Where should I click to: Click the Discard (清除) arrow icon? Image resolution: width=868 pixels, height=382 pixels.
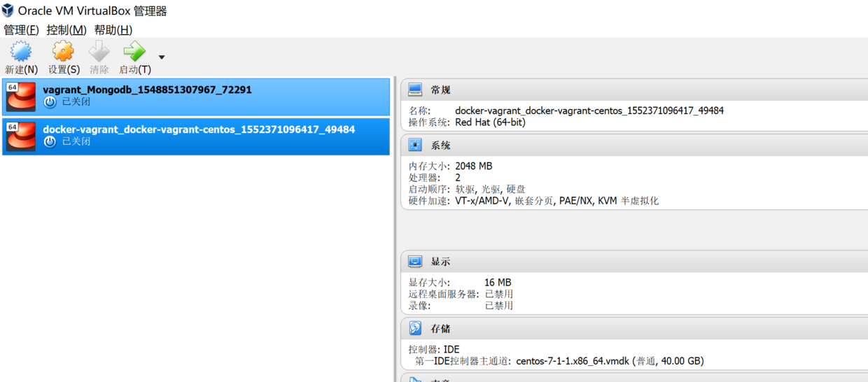[99, 51]
